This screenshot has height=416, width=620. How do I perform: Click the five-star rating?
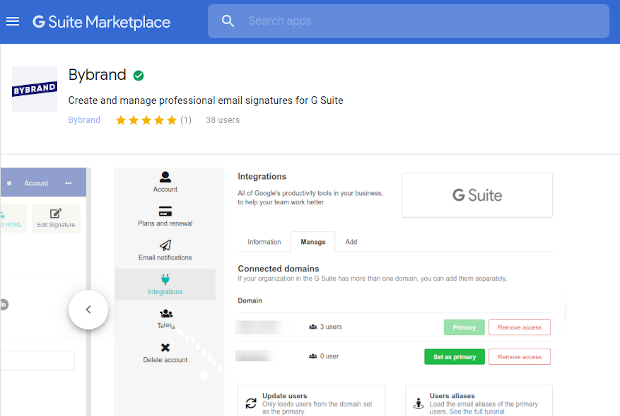pos(146,120)
